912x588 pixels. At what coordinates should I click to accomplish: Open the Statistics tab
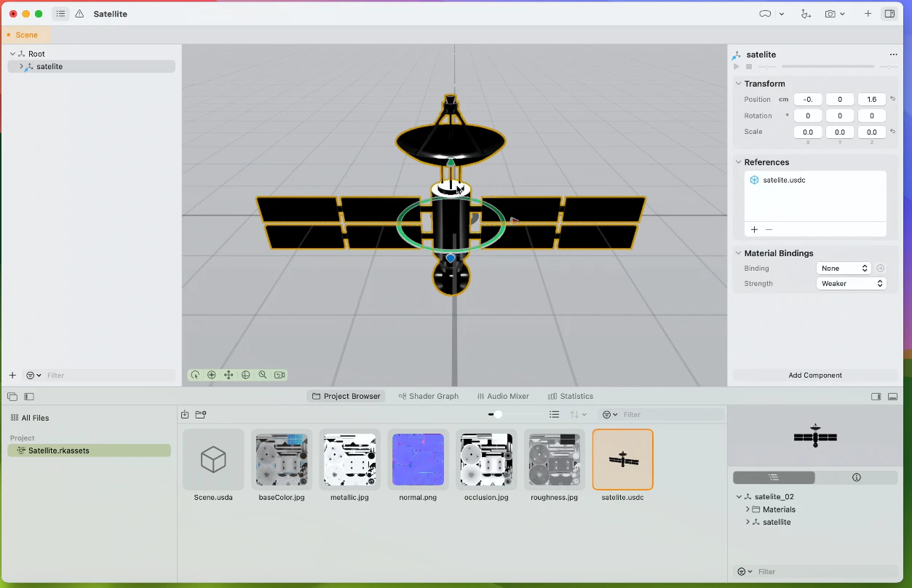click(571, 396)
